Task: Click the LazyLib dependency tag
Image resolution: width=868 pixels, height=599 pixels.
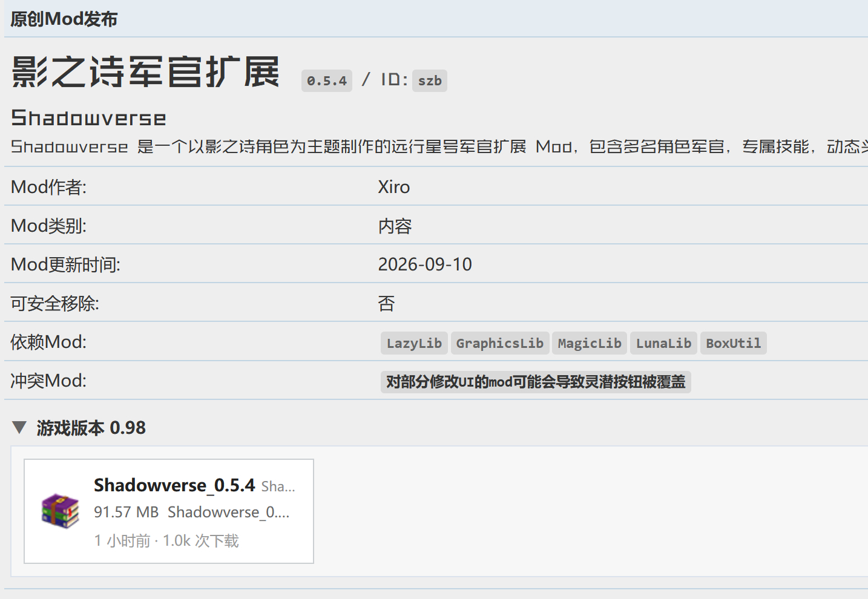Action: [x=414, y=343]
